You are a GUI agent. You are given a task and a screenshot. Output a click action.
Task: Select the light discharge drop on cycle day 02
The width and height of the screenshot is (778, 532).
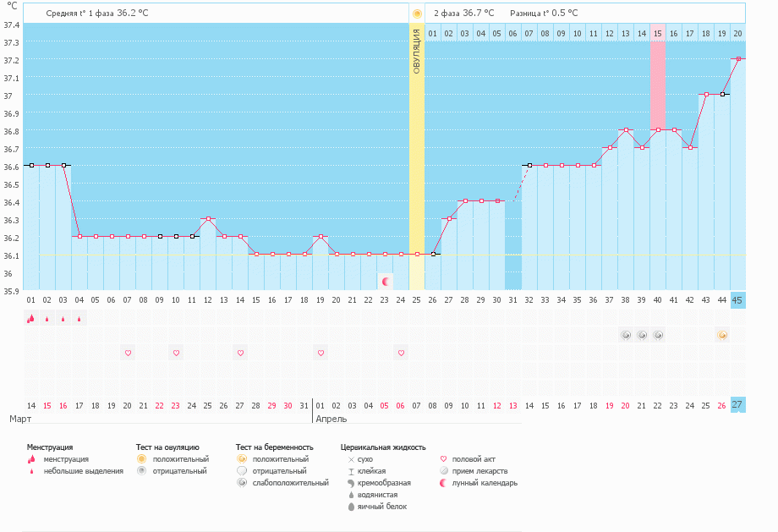pos(47,319)
